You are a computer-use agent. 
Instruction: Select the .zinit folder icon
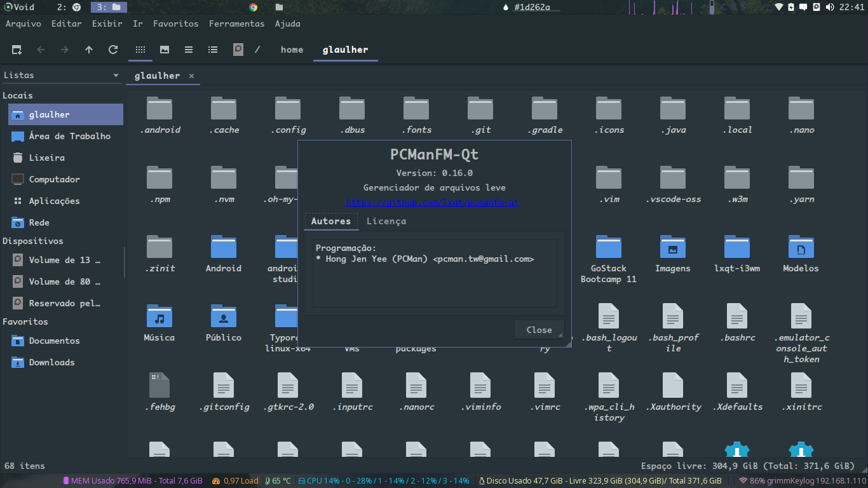159,247
